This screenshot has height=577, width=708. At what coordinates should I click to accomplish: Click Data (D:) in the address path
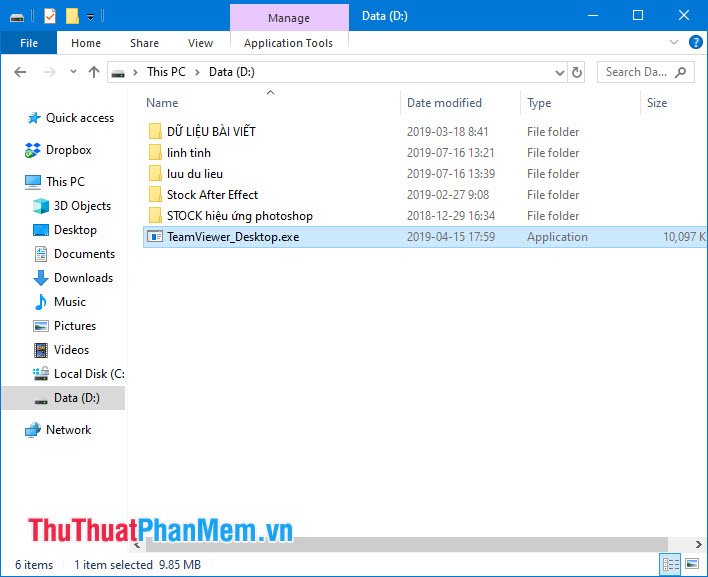(x=232, y=72)
